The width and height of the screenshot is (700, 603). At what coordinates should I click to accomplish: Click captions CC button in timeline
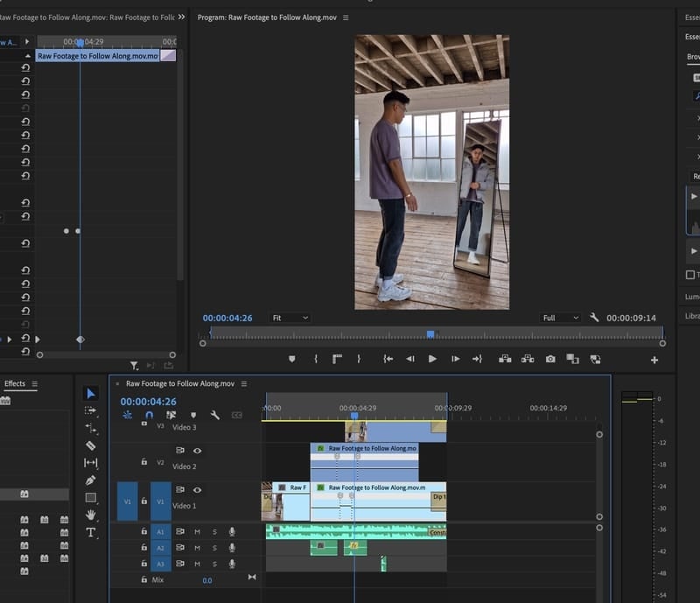237,415
